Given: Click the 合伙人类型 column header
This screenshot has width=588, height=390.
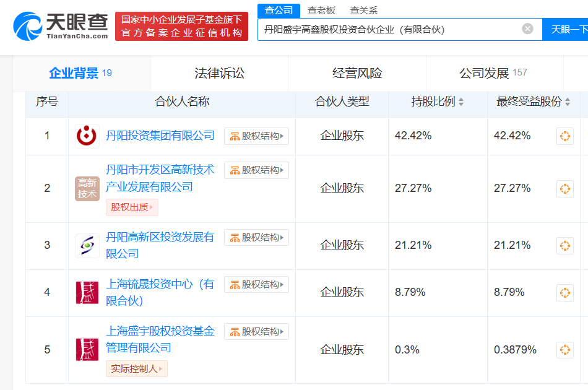Looking at the screenshot, I should click(x=342, y=102).
